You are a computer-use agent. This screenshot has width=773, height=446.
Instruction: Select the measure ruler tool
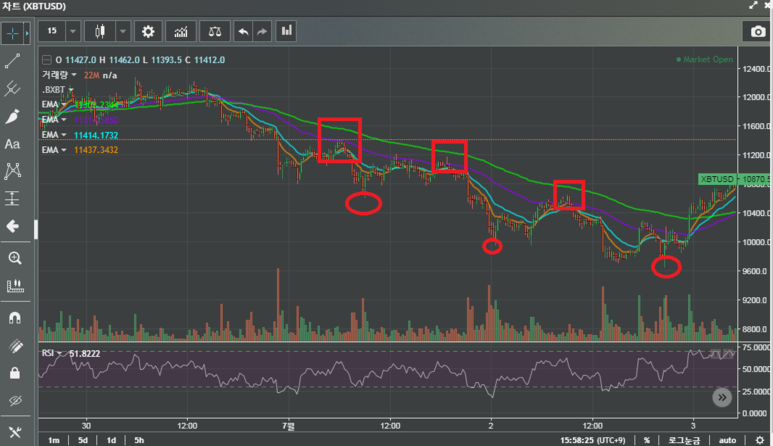14,286
